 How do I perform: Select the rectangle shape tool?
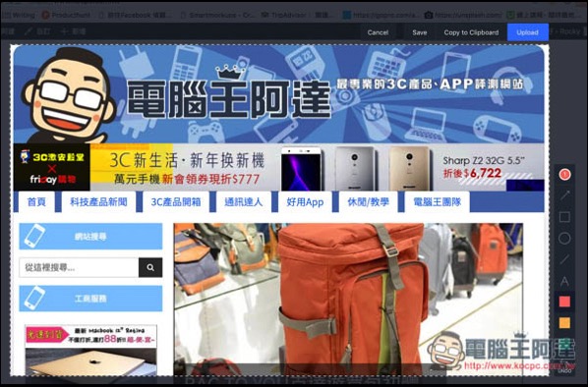564,217
